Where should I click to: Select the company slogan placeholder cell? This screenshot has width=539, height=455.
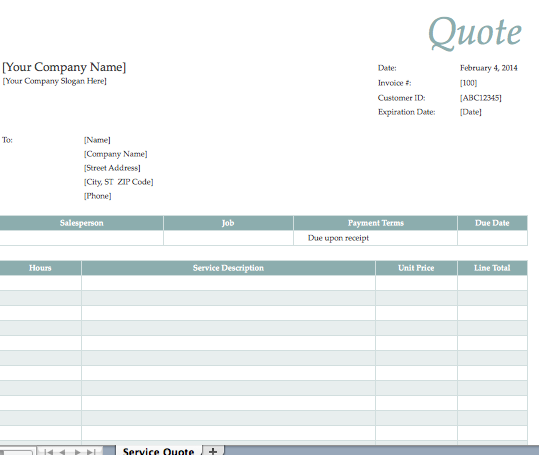[x=55, y=81]
